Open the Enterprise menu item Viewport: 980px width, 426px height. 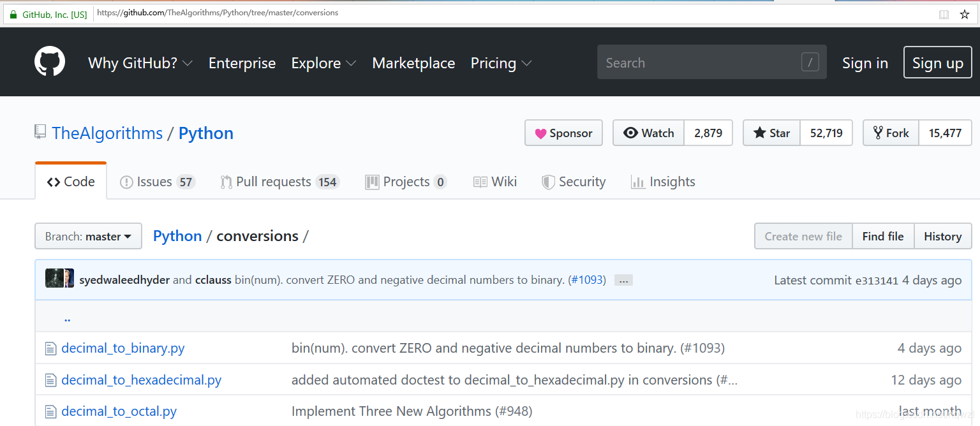[x=242, y=63]
